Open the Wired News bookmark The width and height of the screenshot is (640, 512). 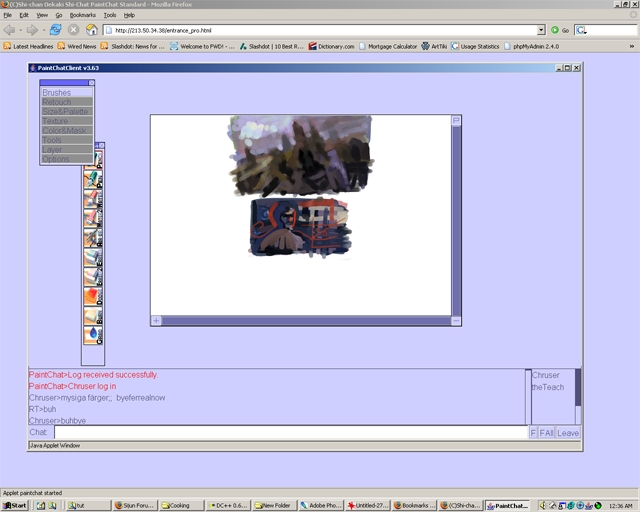pos(77,46)
